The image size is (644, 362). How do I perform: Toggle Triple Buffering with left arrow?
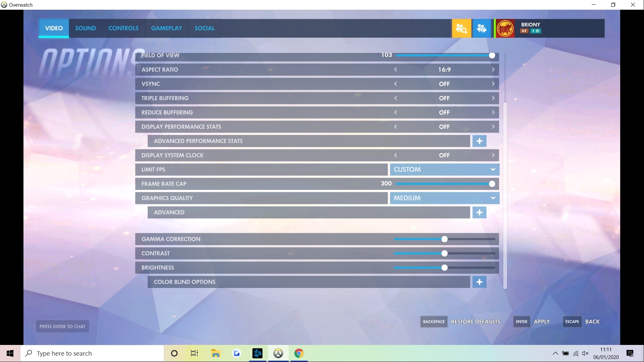pos(396,98)
